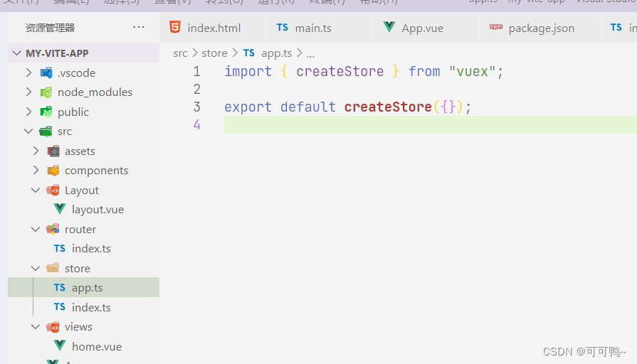The height and width of the screenshot is (364, 637).
Task: Collapse the src folder chevron
Action: (28, 131)
